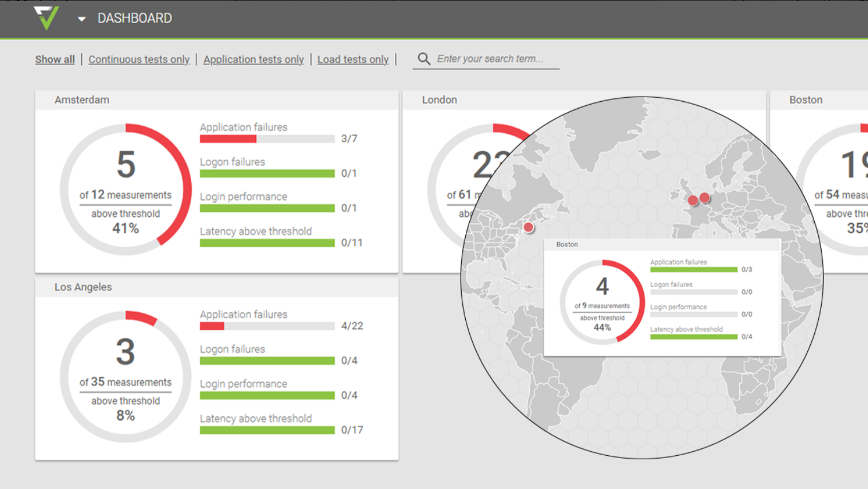Click Boston popup Logon failures bar

pos(693,292)
